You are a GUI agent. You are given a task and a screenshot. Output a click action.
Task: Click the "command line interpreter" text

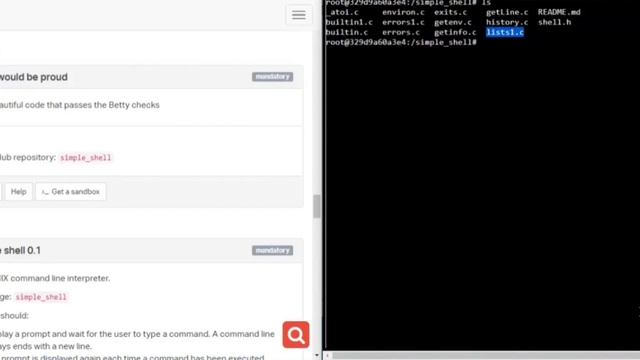pos(60,278)
